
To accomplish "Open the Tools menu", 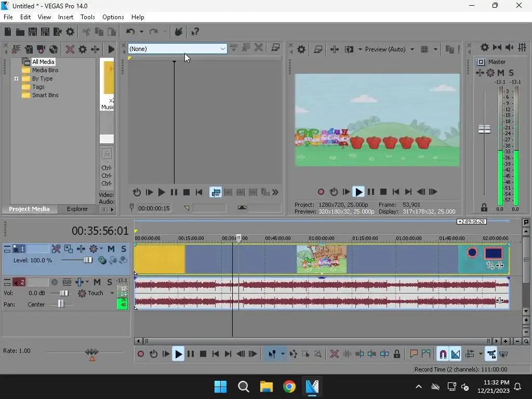I will click(x=87, y=17).
